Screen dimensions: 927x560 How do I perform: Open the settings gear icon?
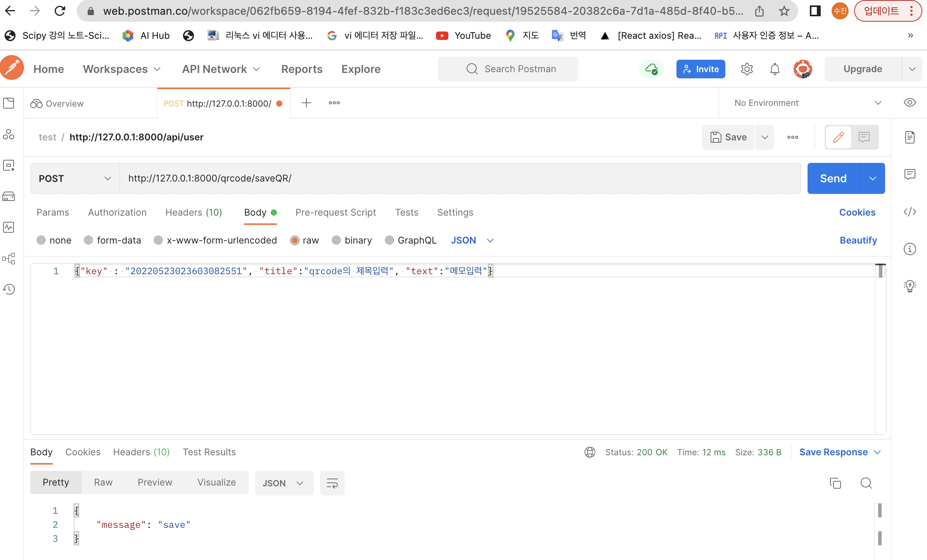tap(747, 69)
